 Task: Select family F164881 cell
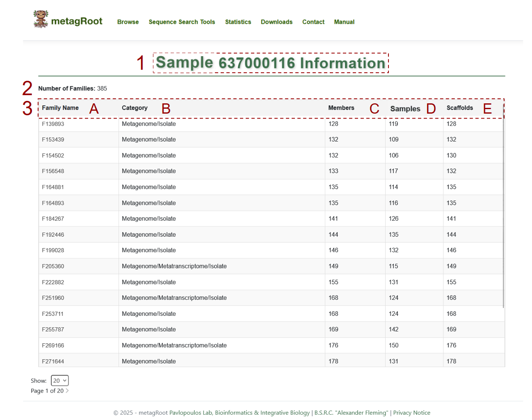pyautogui.click(x=53, y=187)
